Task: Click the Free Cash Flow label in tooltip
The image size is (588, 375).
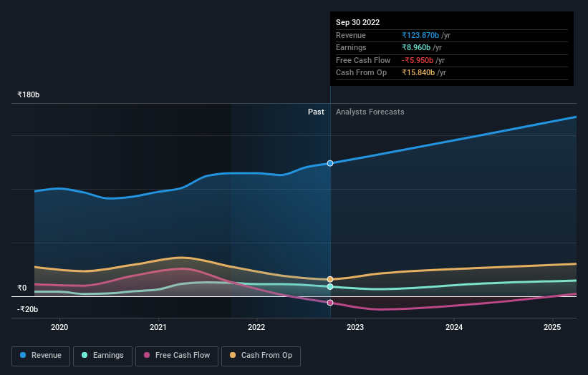Action: 363,60
